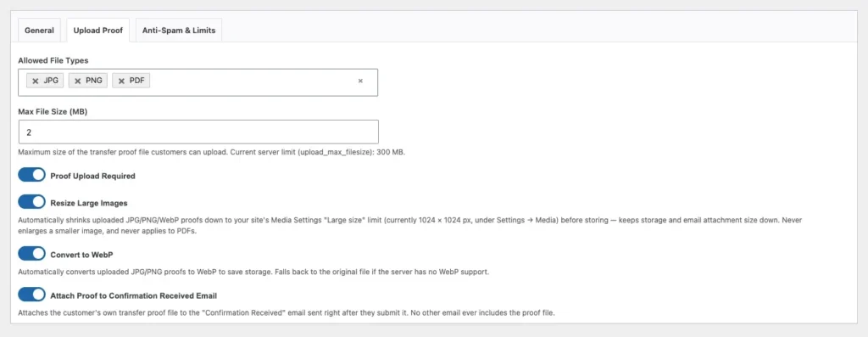
Task: Remove the JPG file type tag
Action: 36,81
